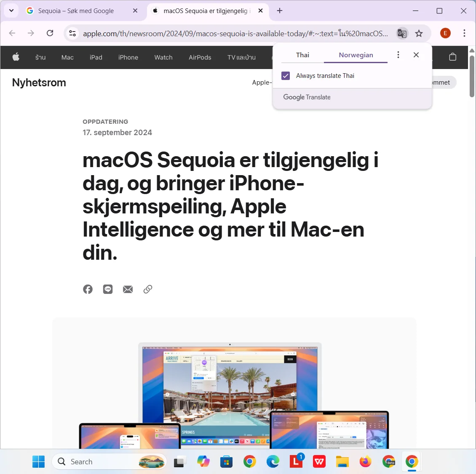This screenshot has height=474, width=476.
Task: Copy the article link
Action: coord(147,289)
